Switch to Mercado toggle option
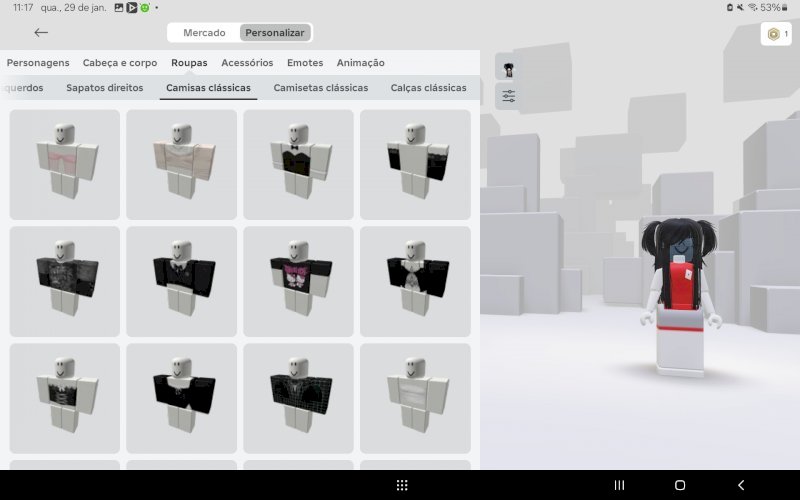Screen dimensions: 800x500 click(x=204, y=33)
